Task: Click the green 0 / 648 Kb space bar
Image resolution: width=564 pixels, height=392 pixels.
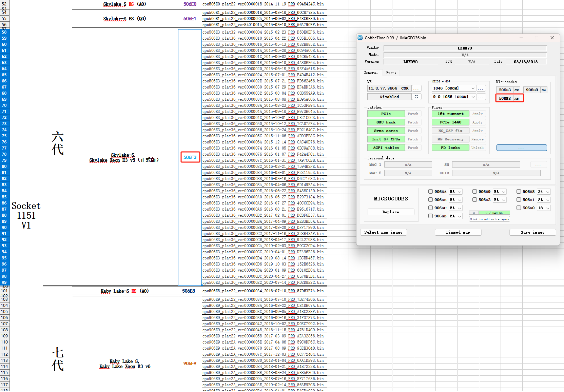Action: pyautogui.click(x=494, y=213)
